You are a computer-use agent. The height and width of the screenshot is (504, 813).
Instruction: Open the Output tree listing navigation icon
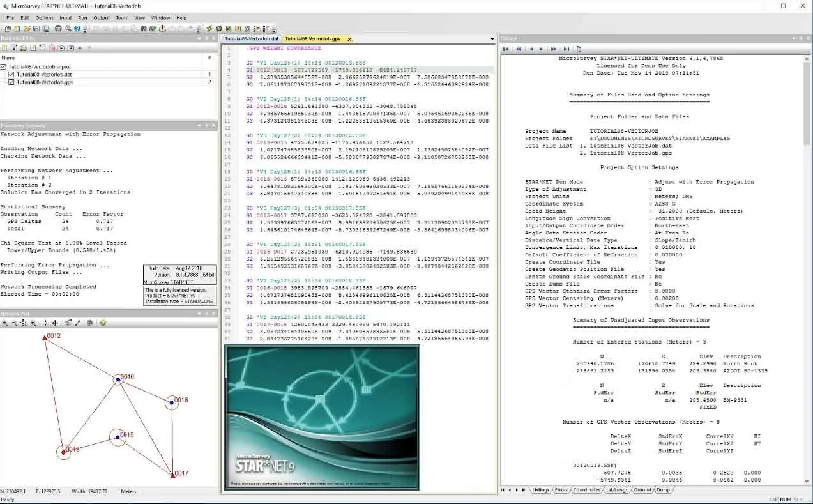tap(579, 49)
